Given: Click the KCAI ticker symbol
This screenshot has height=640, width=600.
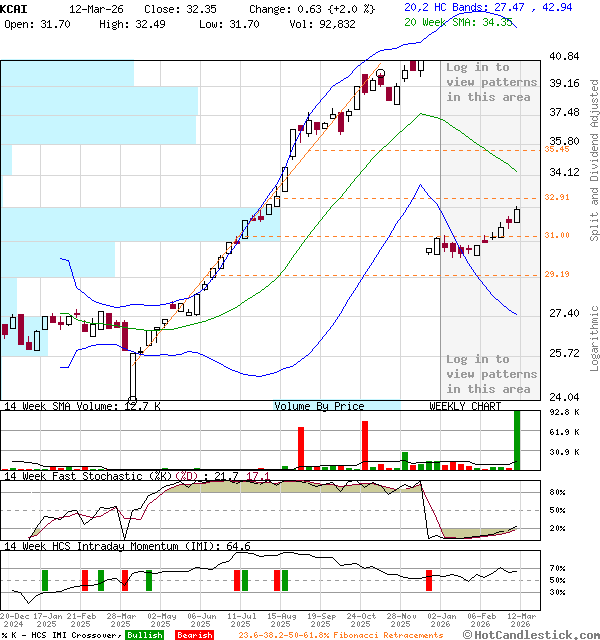Looking at the screenshot, I should [14, 7].
